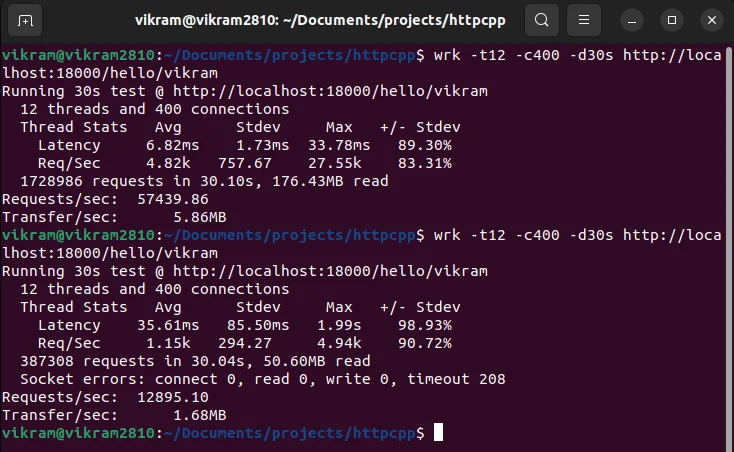Open the terminal search tool
734x452 pixels.
(542, 20)
